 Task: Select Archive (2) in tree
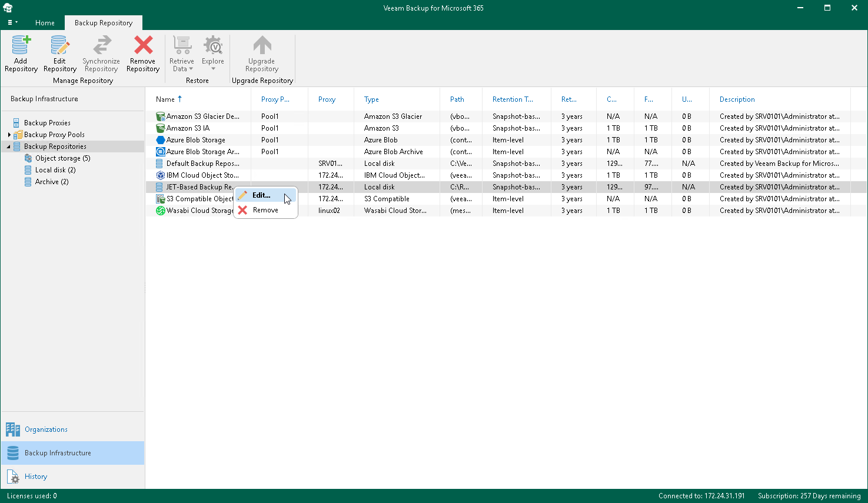pos(52,182)
